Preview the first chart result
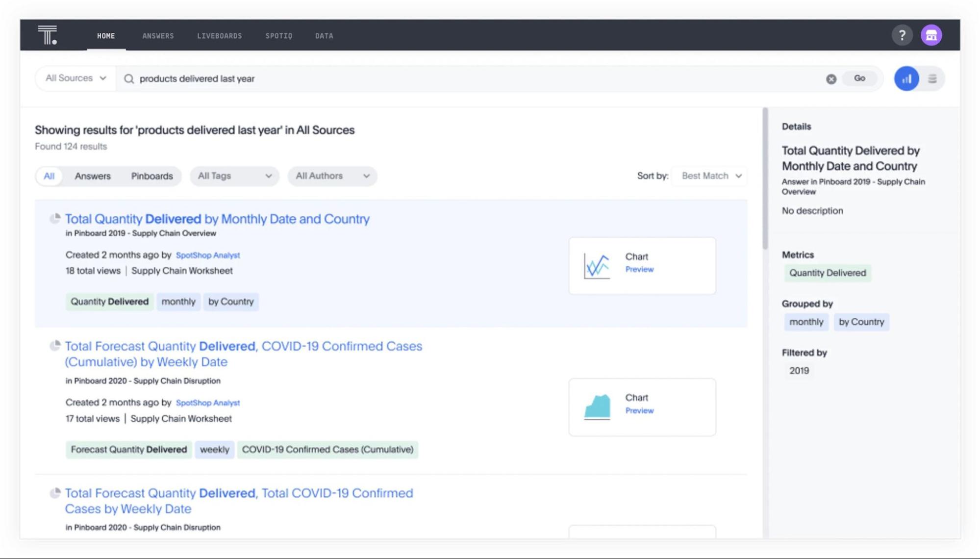Viewport: 980px width, 559px height. [x=638, y=269]
